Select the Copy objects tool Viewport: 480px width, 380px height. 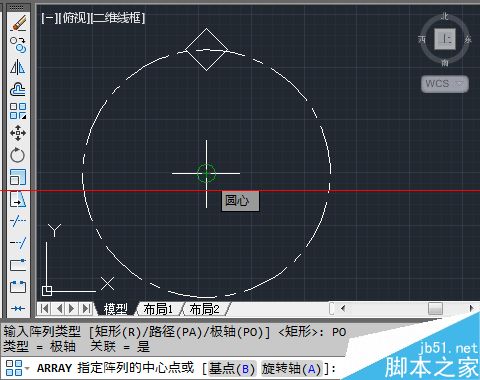coord(18,45)
